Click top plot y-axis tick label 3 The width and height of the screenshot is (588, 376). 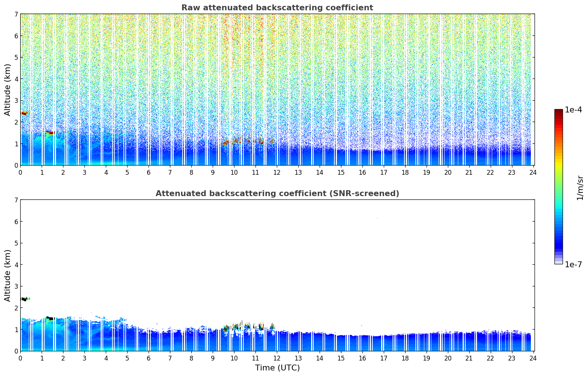[x=16, y=101]
